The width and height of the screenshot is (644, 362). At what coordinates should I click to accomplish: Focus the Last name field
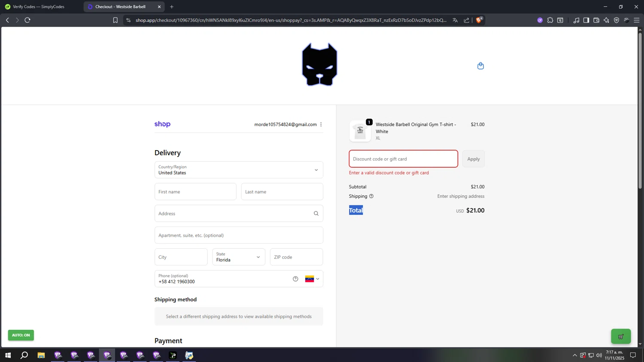pos(282,192)
